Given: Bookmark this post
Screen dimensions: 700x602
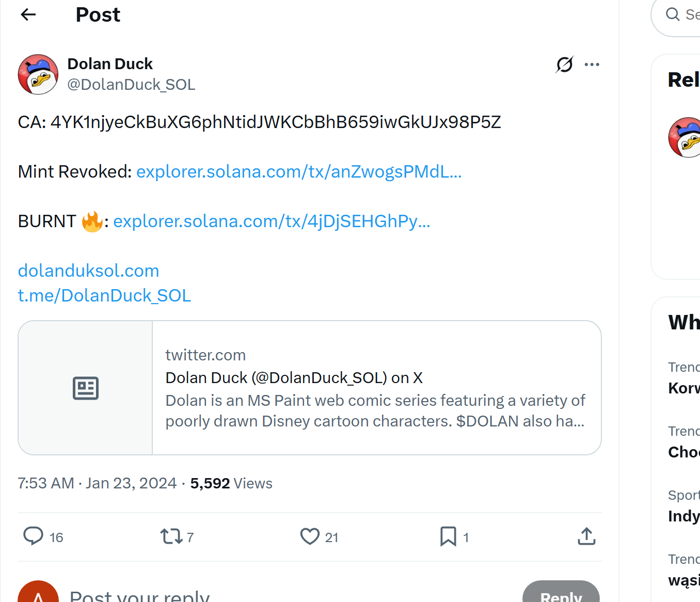Looking at the screenshot, I should 448,537.
